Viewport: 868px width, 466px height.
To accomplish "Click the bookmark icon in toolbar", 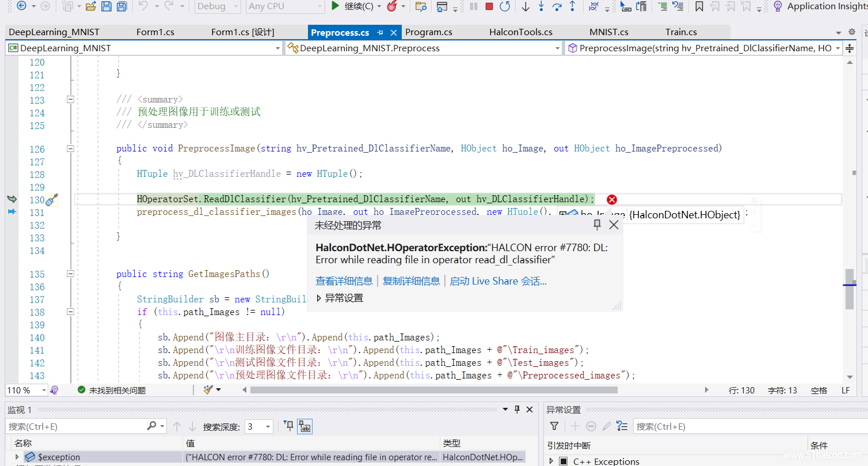I will (699, 6).
